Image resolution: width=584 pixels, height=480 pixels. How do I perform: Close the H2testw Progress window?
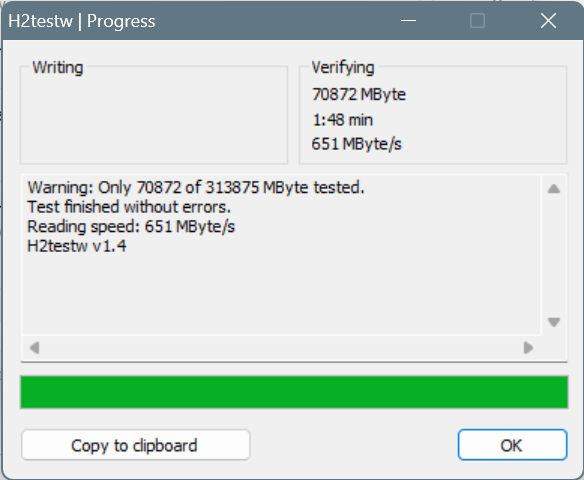548,20
